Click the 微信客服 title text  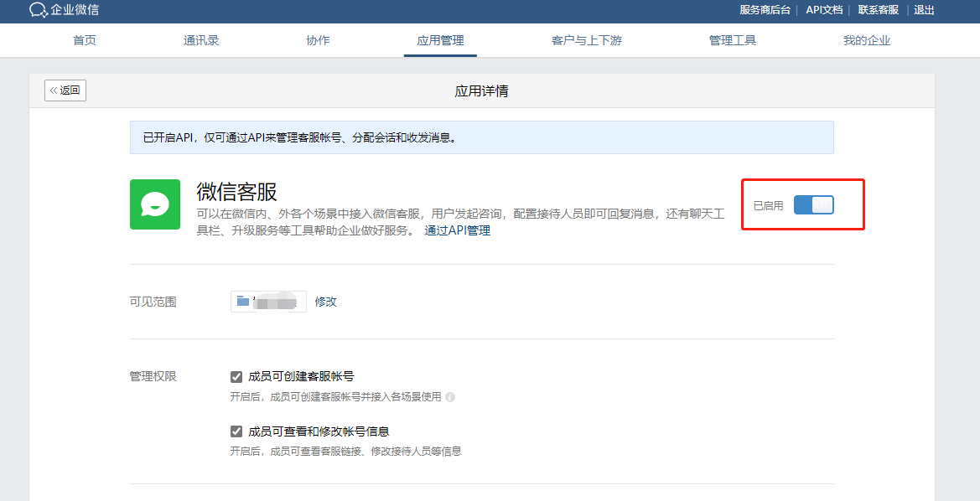(237, 192)
